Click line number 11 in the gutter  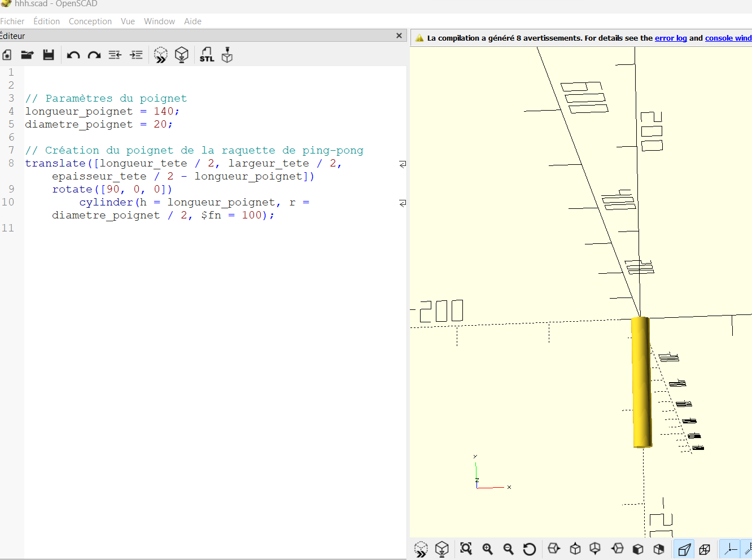8,228
